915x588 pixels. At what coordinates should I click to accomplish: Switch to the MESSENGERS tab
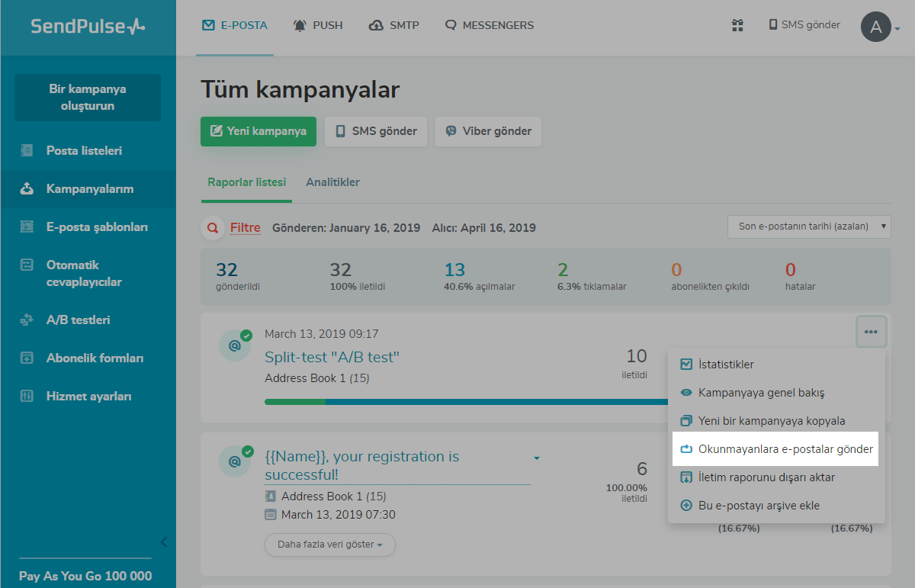click(490, 26)
